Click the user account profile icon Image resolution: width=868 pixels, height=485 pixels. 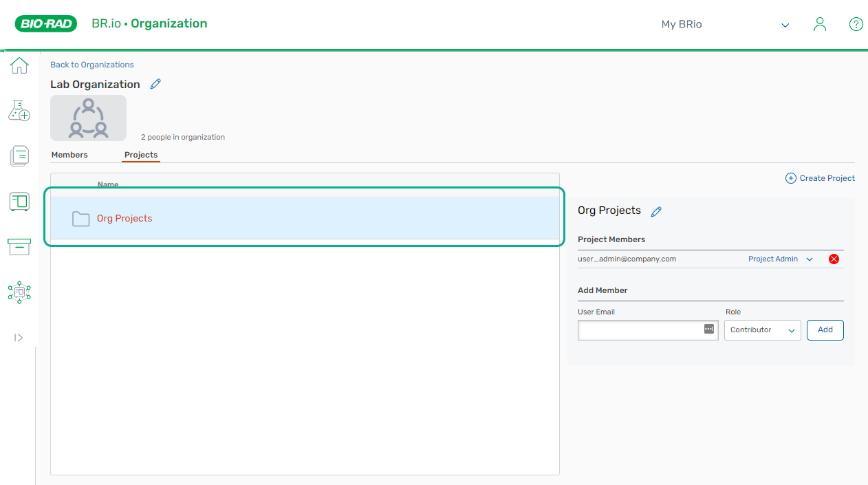pyautogui.click(x=819, y=24)
